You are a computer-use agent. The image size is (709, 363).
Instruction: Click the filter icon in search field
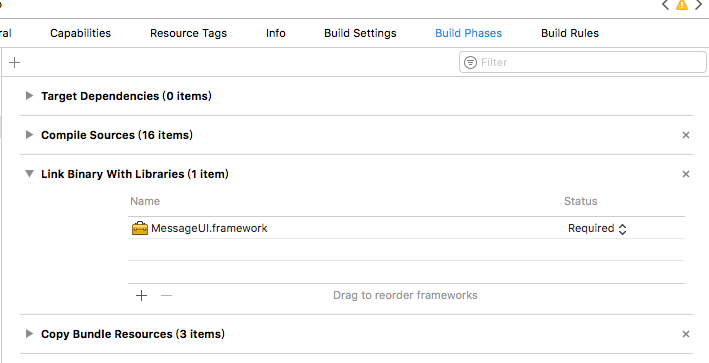tap(470, 62)
